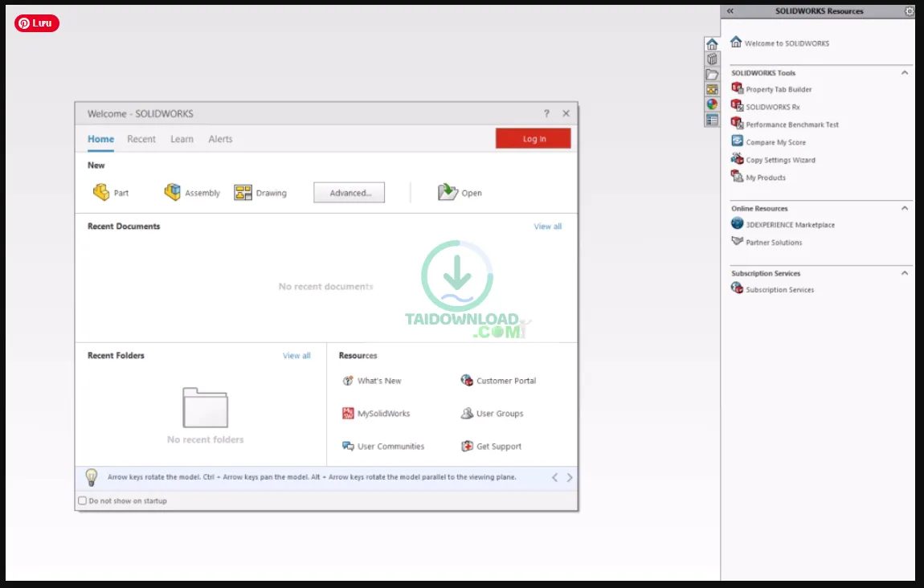
Task: Open the Appearances panel sphere icon
Action: (x=712, y=103)
